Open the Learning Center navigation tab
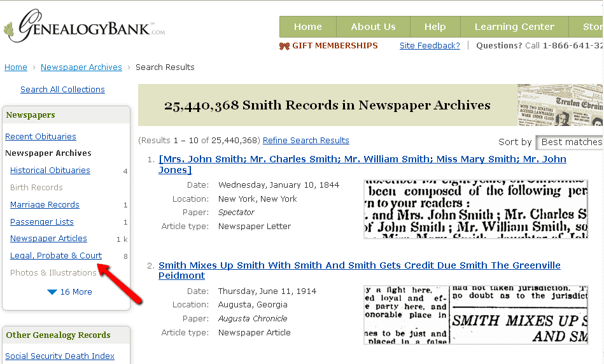Screen dimensions: 604x364 (x=514, y=27)
